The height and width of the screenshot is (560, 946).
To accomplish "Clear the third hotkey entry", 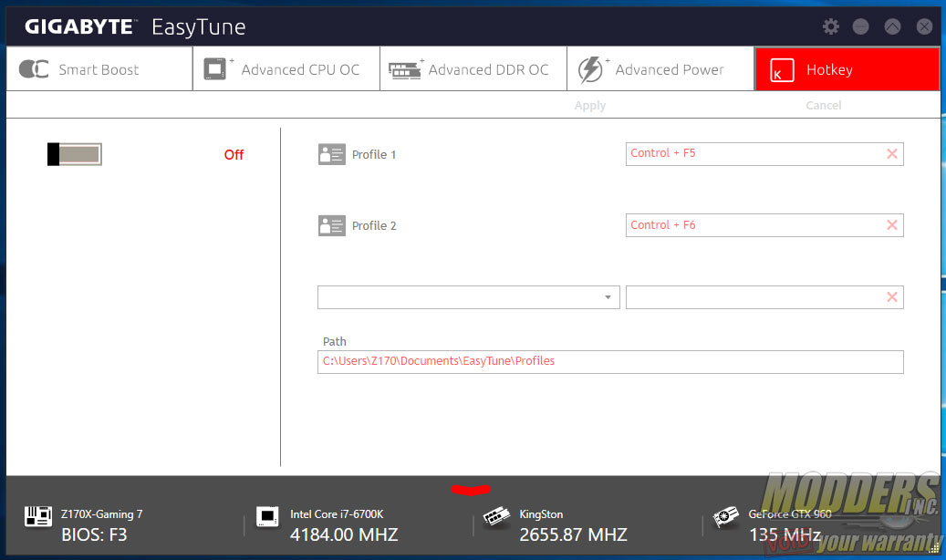I will coord(892,297).
